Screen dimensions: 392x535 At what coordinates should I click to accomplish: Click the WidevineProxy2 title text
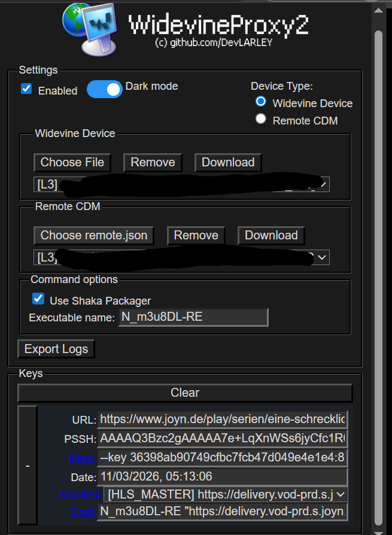(218, 25)
